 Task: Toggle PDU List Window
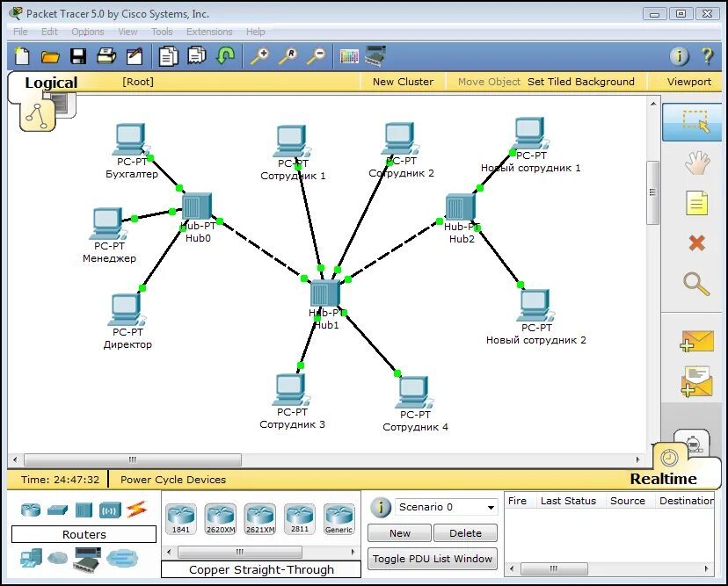432,559
